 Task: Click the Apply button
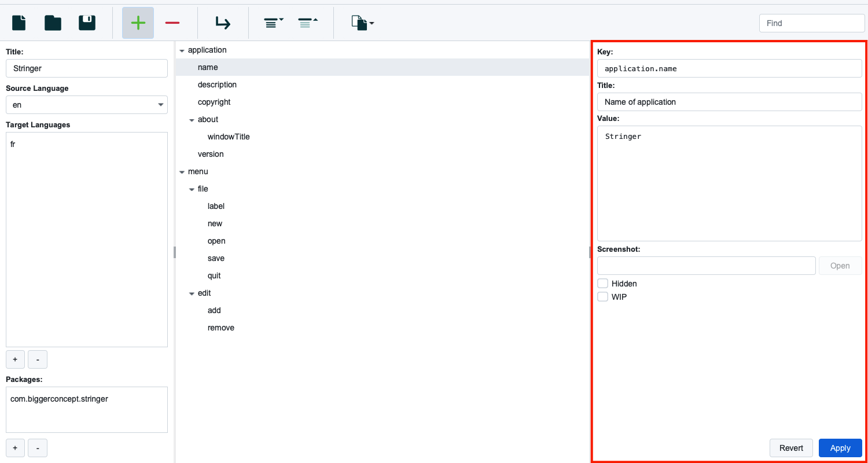tap(840, 448)
